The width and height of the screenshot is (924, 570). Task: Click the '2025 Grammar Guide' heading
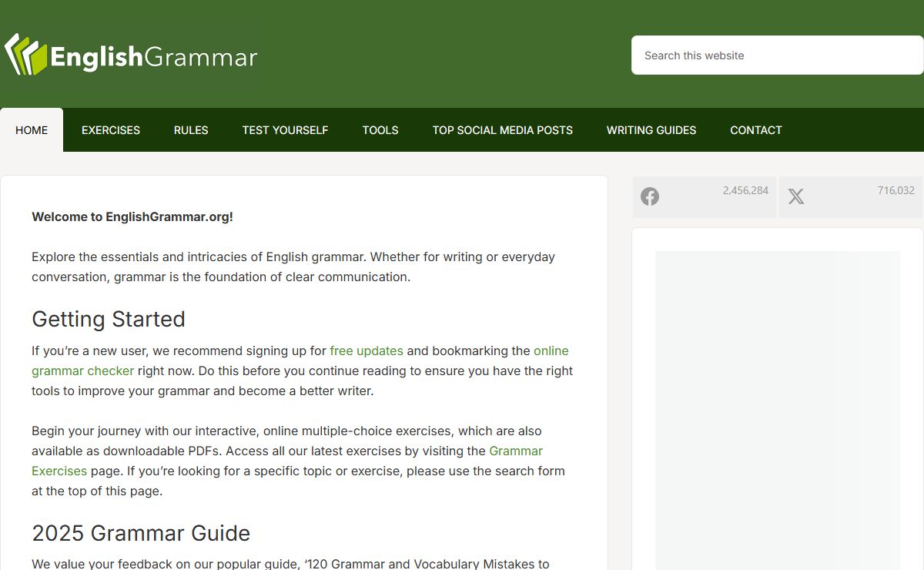pyautogui.click(x=141, y=533)
